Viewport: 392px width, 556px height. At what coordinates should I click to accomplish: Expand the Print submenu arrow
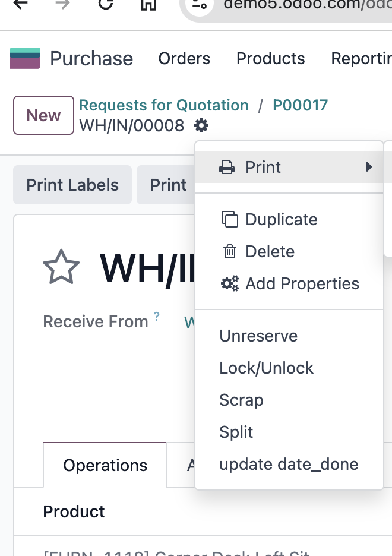click(x=369, y=167)
